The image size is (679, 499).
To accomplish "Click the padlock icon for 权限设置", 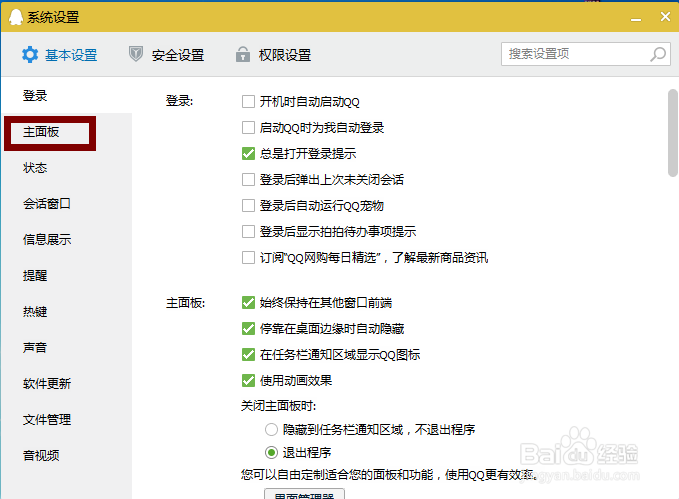I will (242, 54).
